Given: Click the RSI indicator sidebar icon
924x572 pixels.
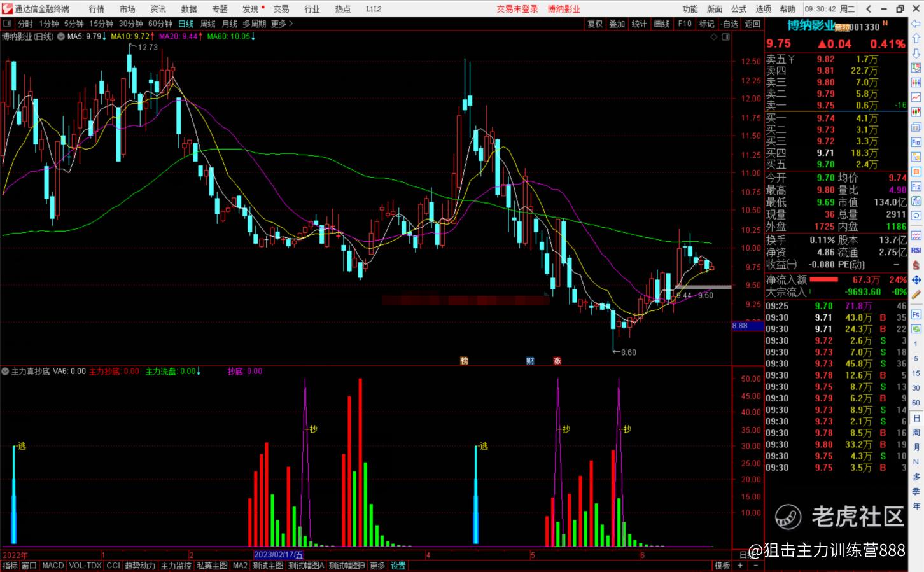Looking at the screenshot, I should (x=916, y=251).
